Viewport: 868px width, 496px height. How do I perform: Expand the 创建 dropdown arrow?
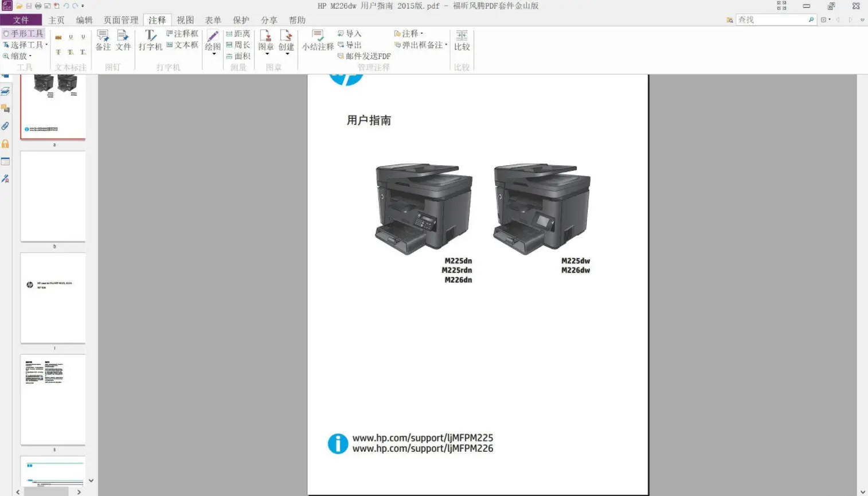coord(287,54)
